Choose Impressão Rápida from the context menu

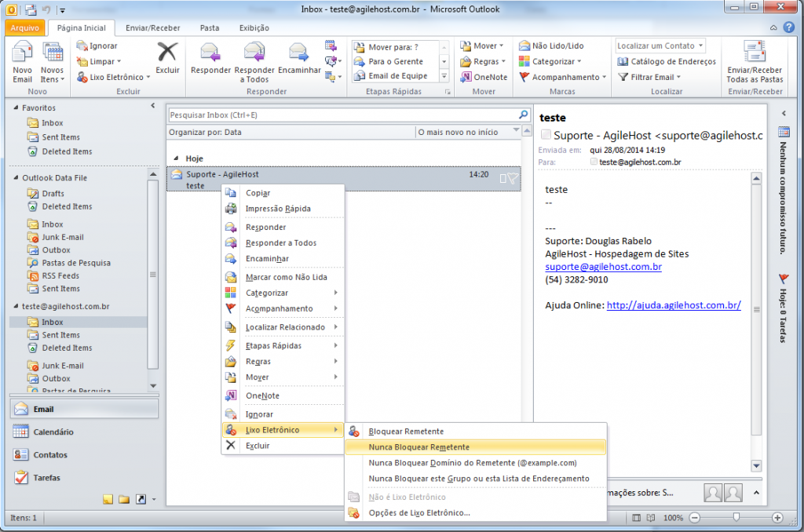(283, 209)
